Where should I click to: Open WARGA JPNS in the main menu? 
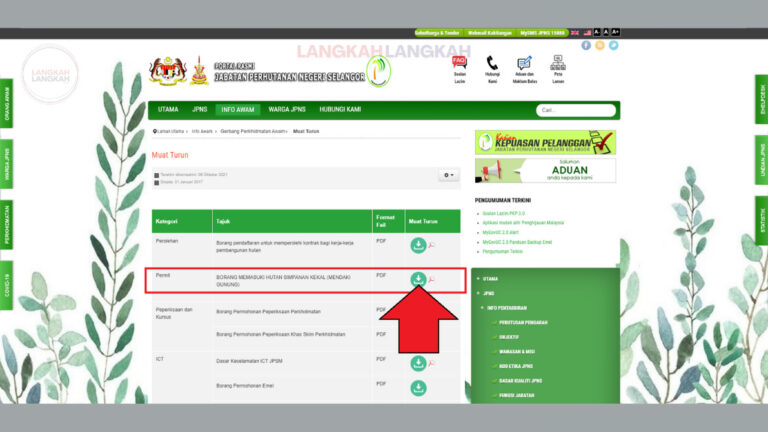pyautogui.click(x=287, y=110)
